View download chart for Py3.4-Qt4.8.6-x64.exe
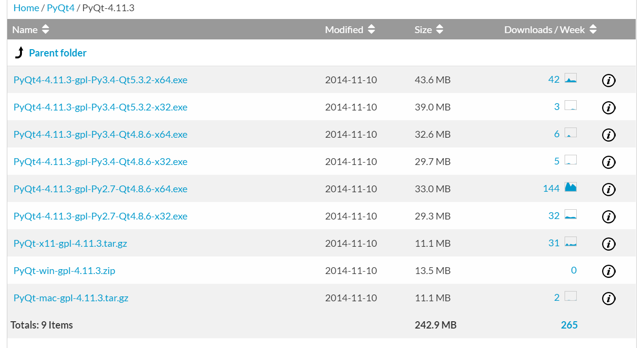Viewport: 644px width, 348px height. (570, 133)
